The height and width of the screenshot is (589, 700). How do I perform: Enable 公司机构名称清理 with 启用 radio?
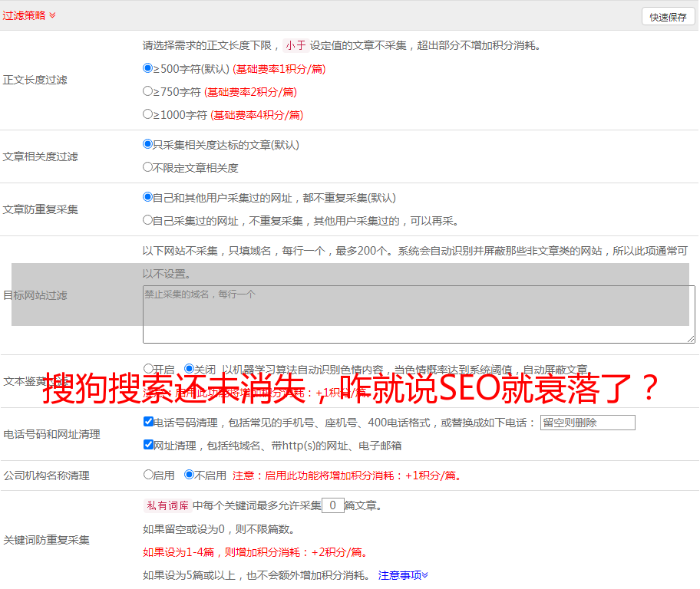tap(149, 475)
